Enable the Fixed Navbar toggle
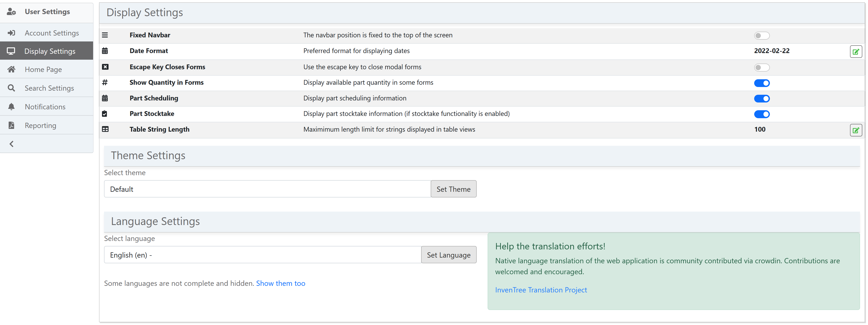This screenshot has width=868, height=325. 761,36
